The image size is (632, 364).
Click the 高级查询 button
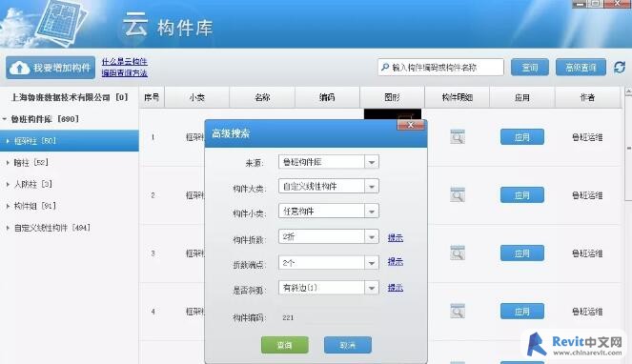click(x=581, y=68)
